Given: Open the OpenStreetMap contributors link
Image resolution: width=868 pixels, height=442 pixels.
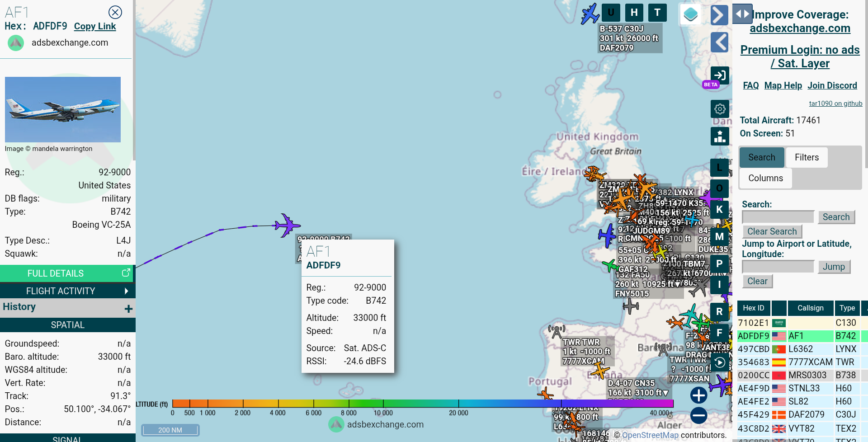Looking at the screenshot, I should 650,435.
